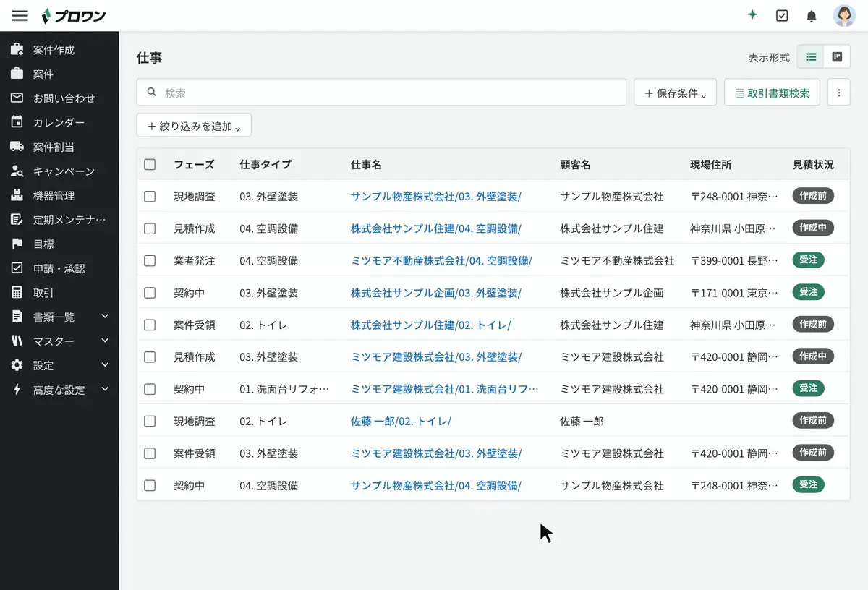Check the row ミツモア建設 01. 洗面台リフォーム

point(150,389)
